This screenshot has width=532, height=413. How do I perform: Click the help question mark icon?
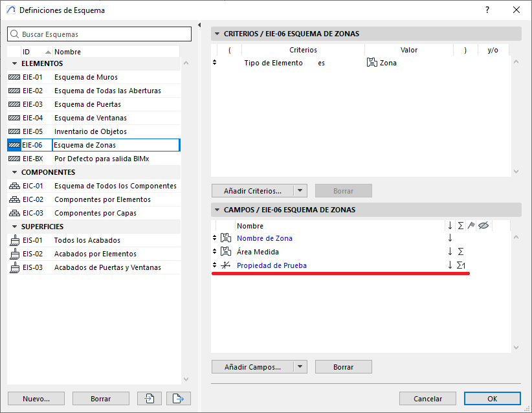pos(487,10)
